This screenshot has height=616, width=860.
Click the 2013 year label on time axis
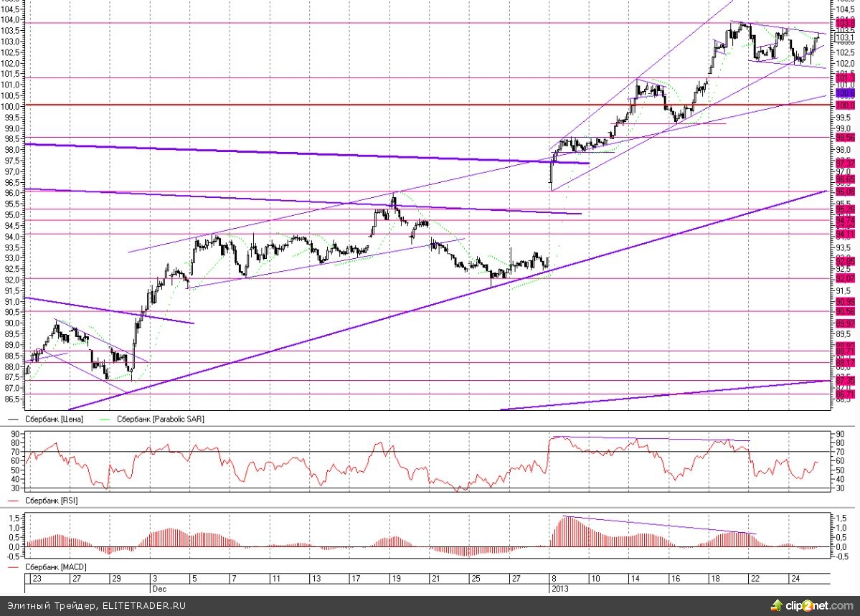click(559, 587)
